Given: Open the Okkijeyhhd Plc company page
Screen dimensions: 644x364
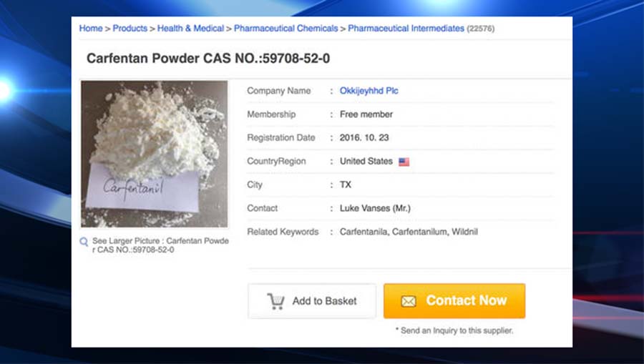Looking at the screenshot, I should pos(369,91).
